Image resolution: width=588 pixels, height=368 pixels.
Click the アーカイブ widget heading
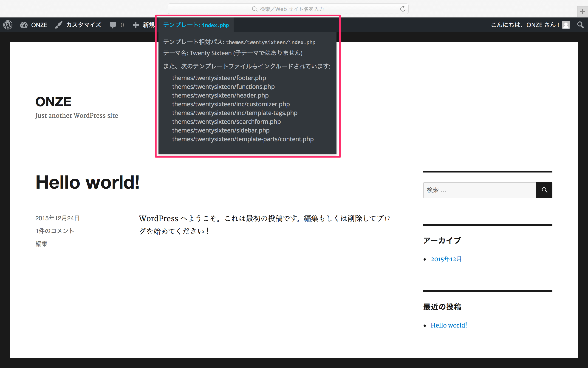click(x=442, y=241)
